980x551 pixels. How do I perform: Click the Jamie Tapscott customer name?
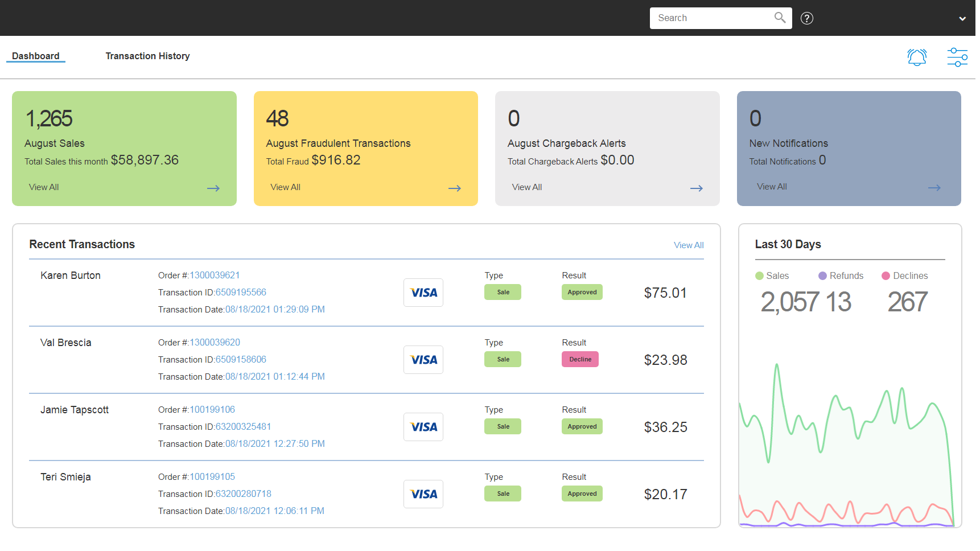click(75, 410)
